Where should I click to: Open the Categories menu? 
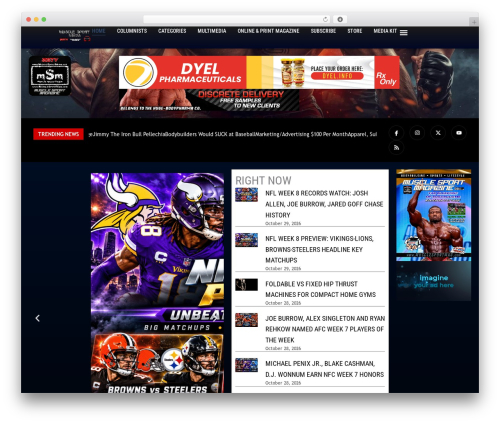[x=172, y=31]
